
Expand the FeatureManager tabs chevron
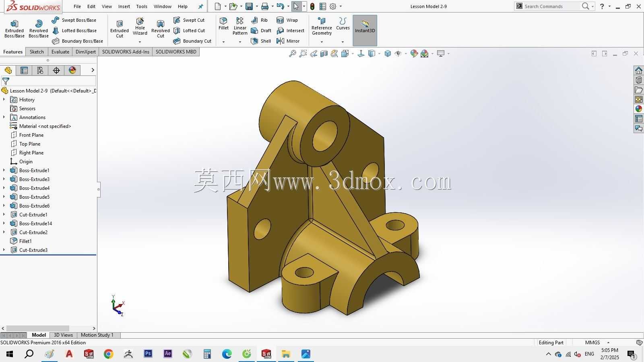[93, 70]
